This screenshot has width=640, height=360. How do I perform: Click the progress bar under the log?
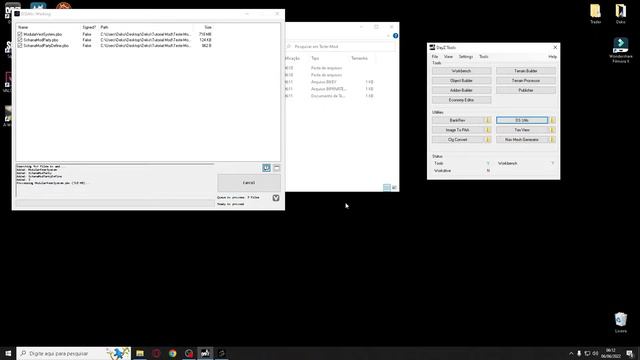coord(115,202)
